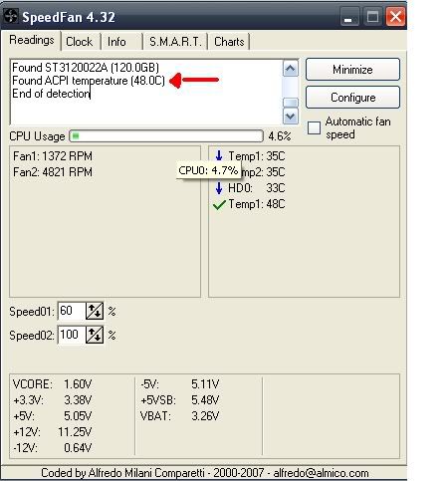This screenshot has width=448, height=481.
Task: Minimize the SpeedFan window from title bar
Action: pos(349,17)
